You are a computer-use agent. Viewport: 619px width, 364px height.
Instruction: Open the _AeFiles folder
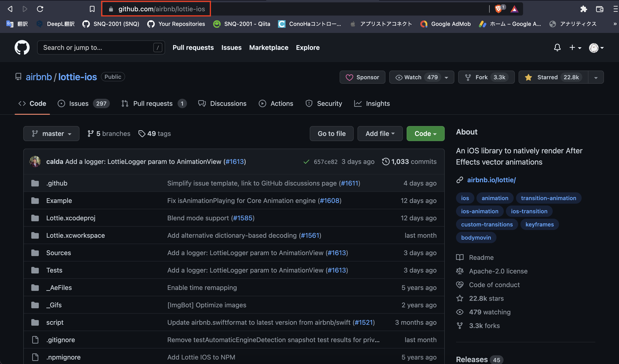click(x=59, y=288)
